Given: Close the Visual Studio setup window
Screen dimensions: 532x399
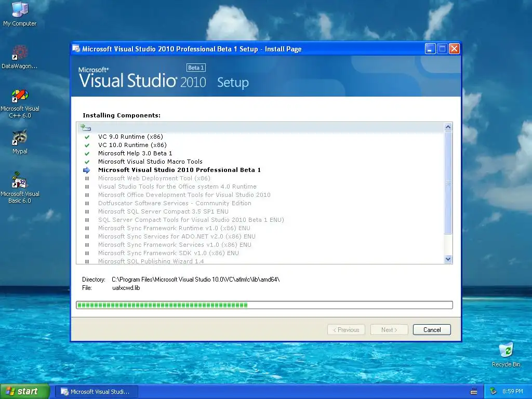Looking at the screenshot, I should click(x=454, y=49).
